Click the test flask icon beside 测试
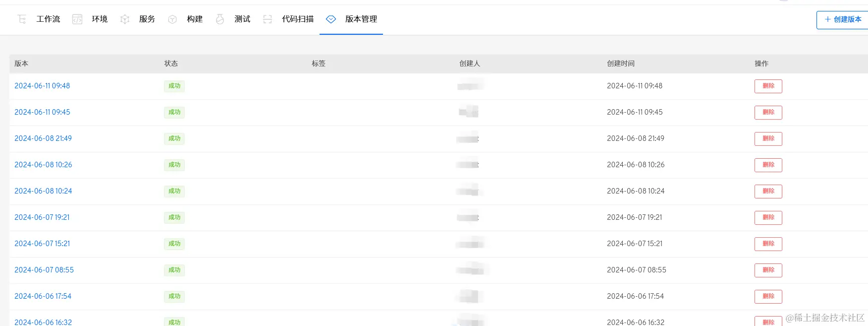The image size is (868, 326). point(220,19)
